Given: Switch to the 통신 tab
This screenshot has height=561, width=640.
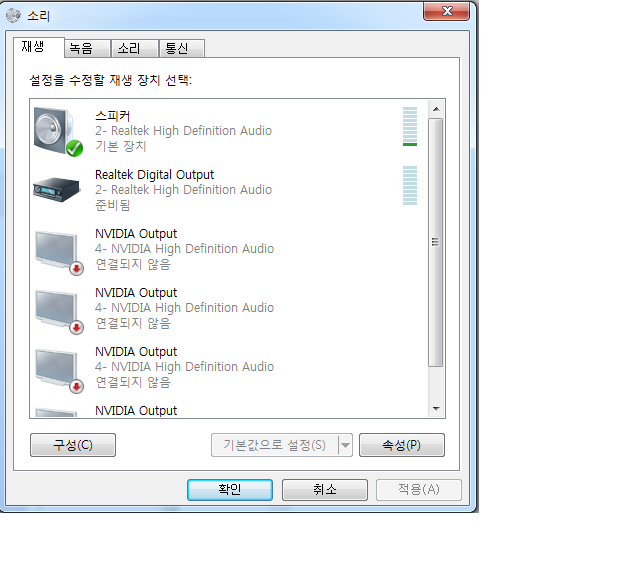Looking at the screenshot, I should [x=182, y=49].
